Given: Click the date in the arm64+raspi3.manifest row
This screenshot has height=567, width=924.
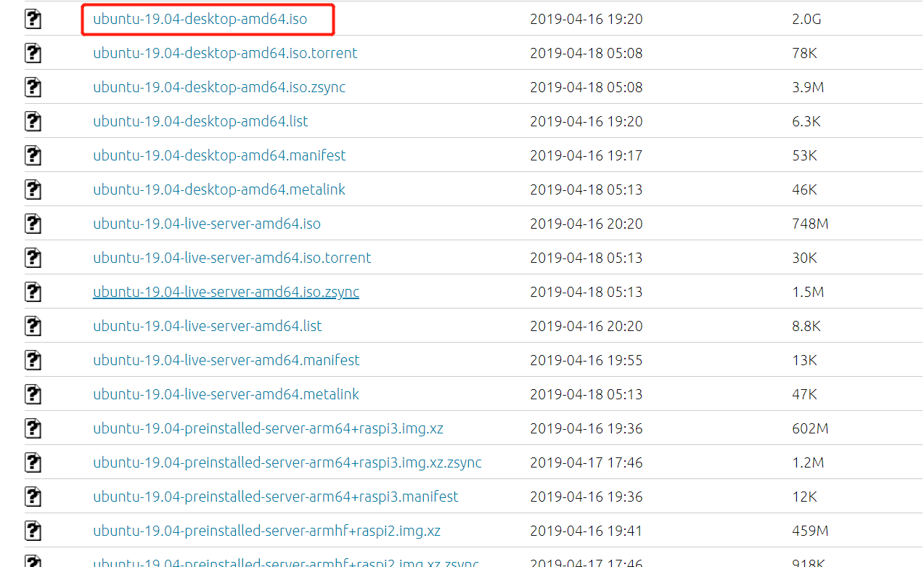Looking at the screenshot, I should [586, 497].
